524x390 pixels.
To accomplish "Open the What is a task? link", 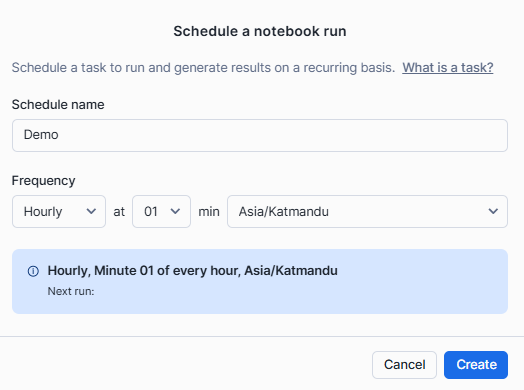I will [x=447, y=68].
